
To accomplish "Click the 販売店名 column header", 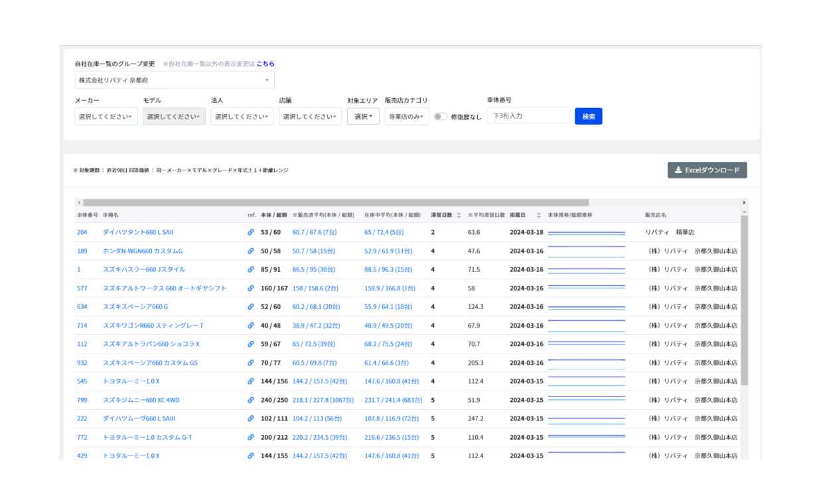I will [x=656, y=215].
